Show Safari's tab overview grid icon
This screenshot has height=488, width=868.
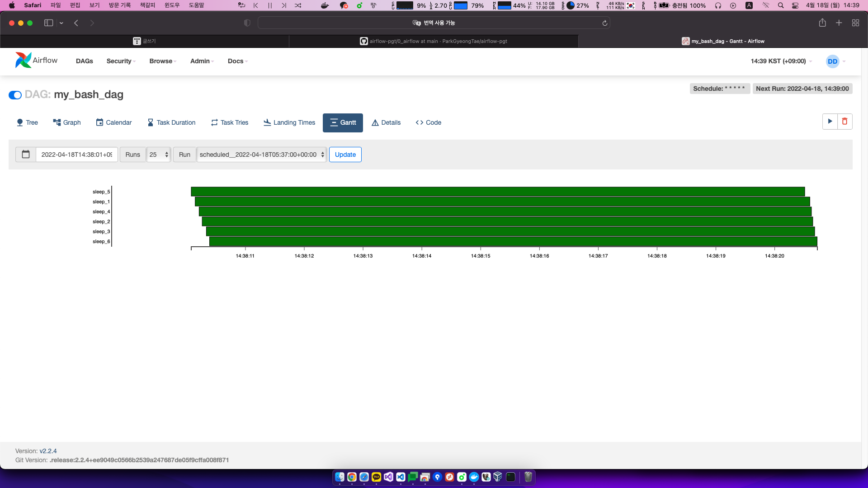coord(855,23)
